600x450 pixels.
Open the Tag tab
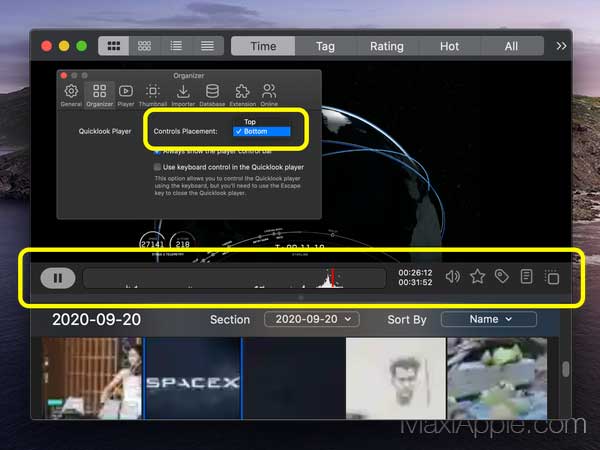325,46
